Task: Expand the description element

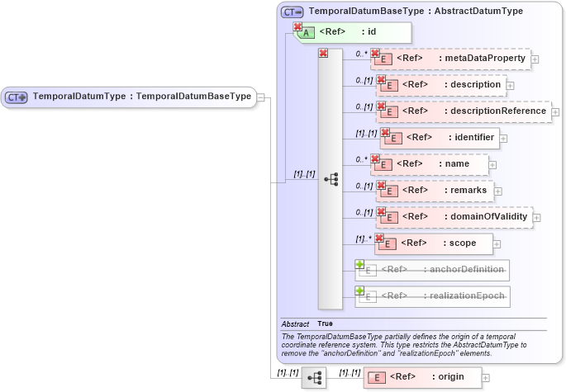Action: click(511, 86)
